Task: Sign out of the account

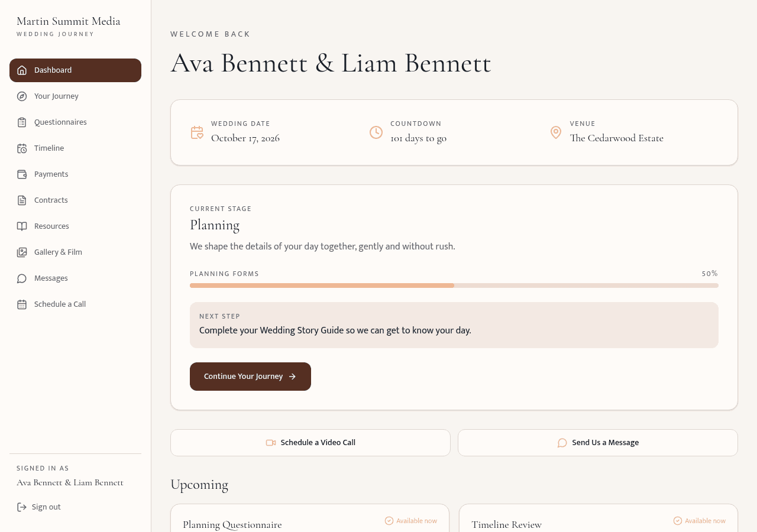Action: click(x=39, y=507)
